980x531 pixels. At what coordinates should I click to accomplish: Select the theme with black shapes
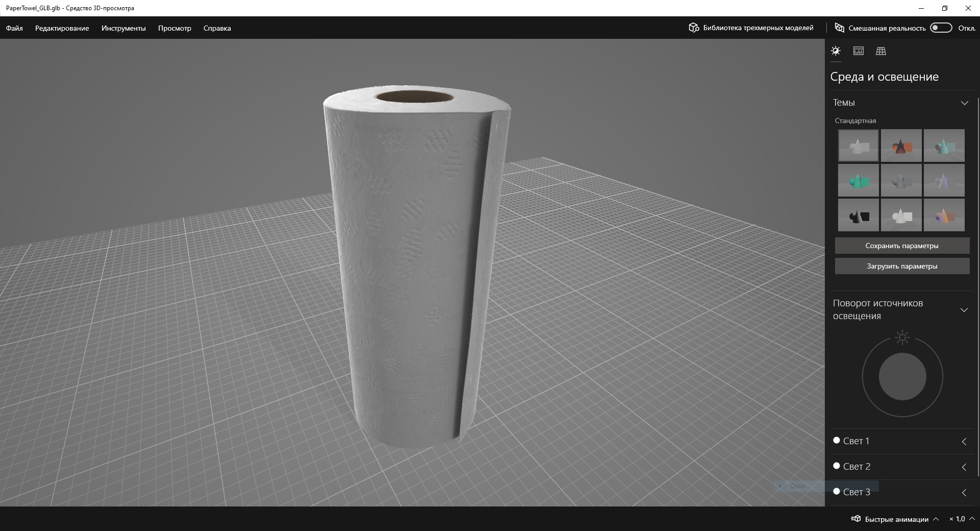pos(859,215)
